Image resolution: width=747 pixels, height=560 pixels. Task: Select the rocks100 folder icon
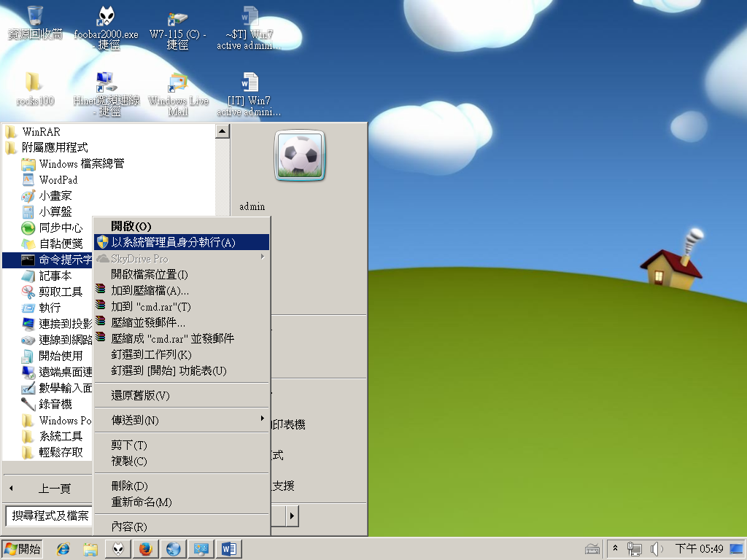coord(35,89)
